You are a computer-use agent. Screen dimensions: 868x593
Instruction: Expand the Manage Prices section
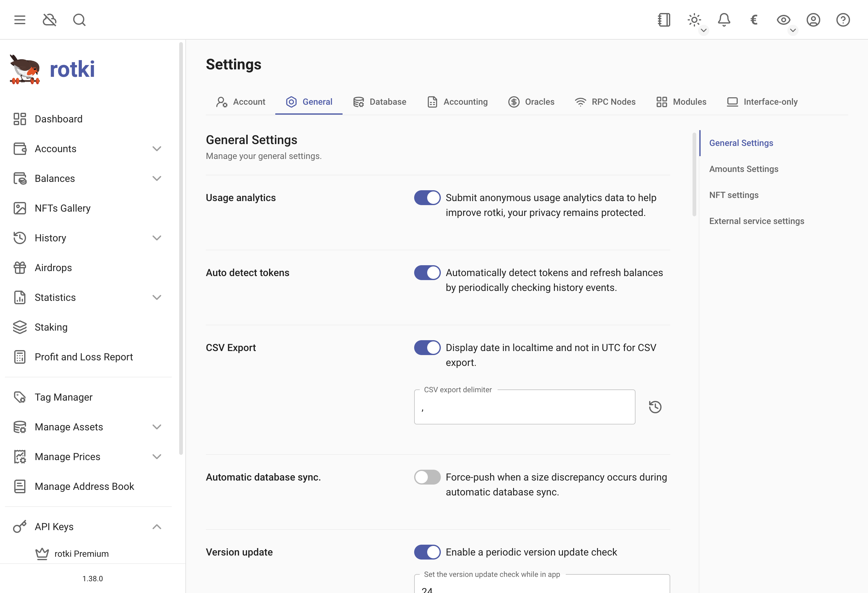89,457
